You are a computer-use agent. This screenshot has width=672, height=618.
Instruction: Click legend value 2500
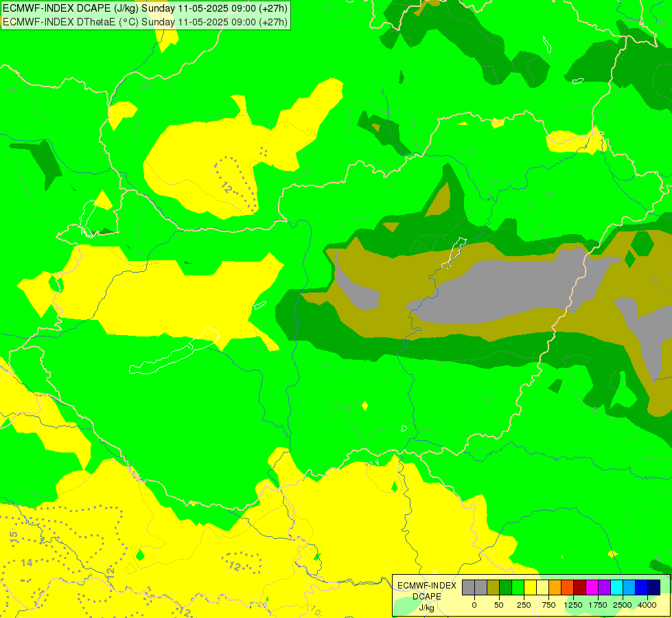pos(623,605)
